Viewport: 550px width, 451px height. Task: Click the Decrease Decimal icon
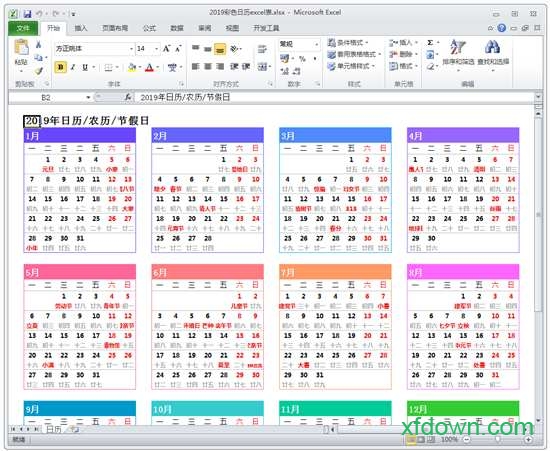296,71
